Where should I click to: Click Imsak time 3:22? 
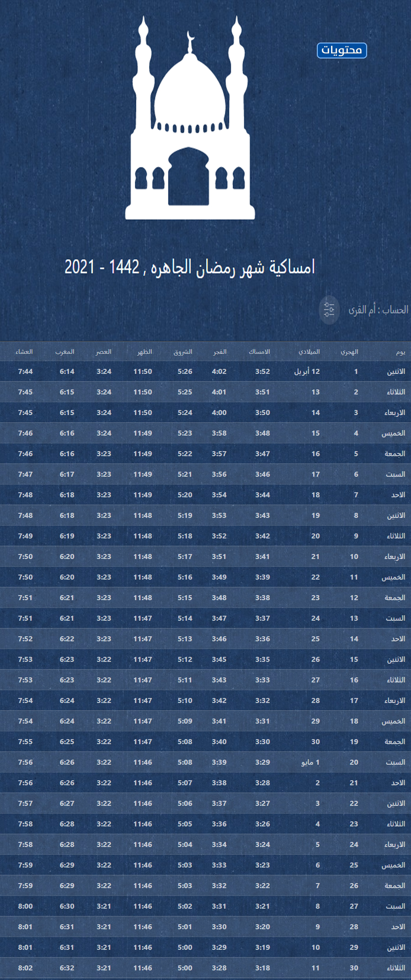tap(262, 886)
